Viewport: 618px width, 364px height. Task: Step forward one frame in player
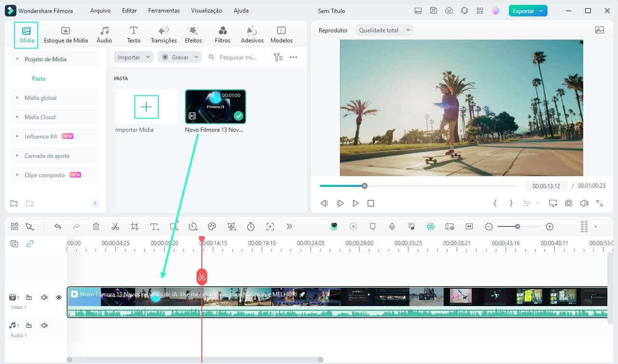click(340, 203)
